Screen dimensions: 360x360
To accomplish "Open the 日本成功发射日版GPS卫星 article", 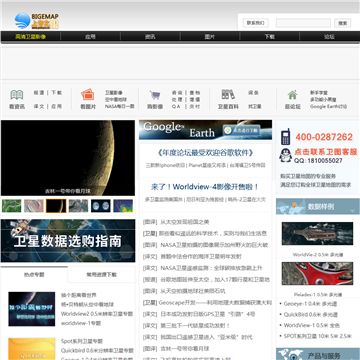I will (208, 314).
